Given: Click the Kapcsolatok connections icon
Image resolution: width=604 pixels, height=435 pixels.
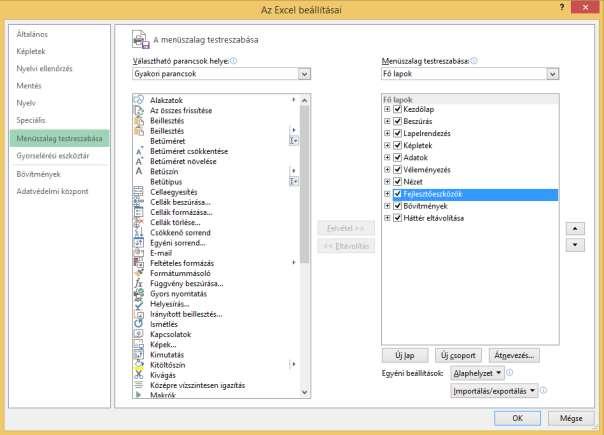Looking at the screenshot, I should tap(138, 334).
